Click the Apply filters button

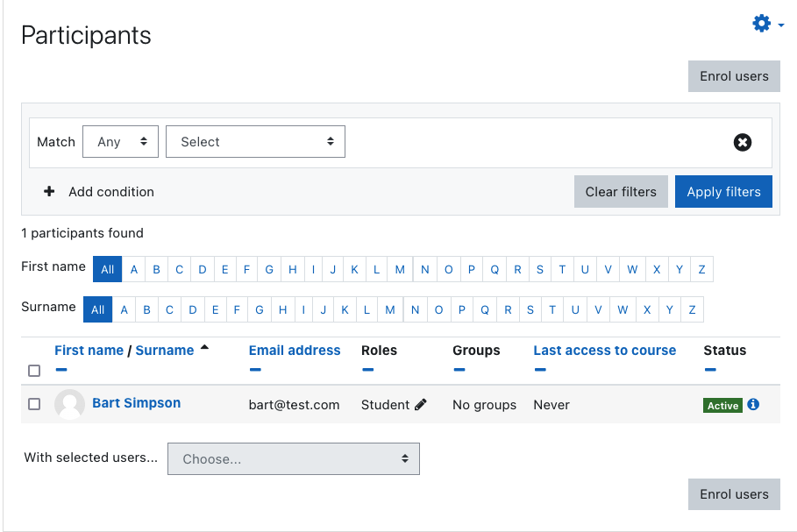pyautogui.click(x=723, y=192)
